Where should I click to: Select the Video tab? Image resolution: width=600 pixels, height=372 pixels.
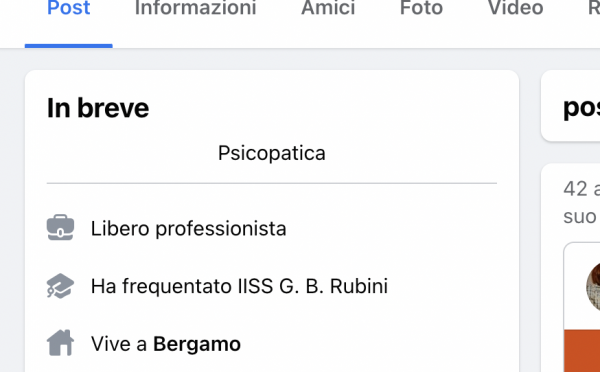(x=515, y=8)
